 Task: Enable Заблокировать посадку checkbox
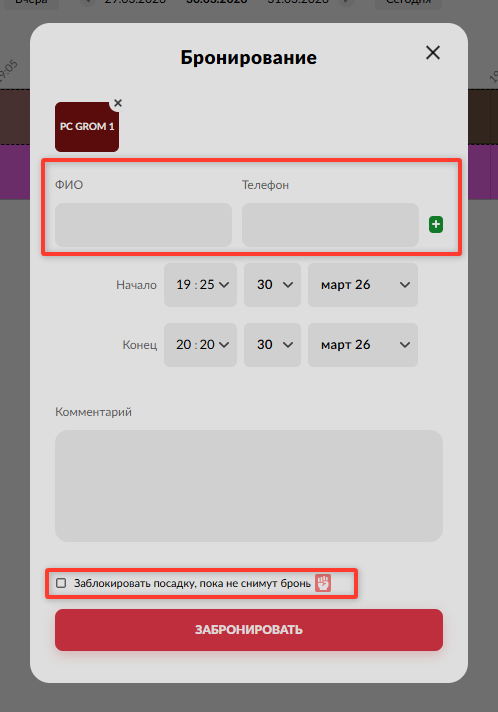point(61,583)
